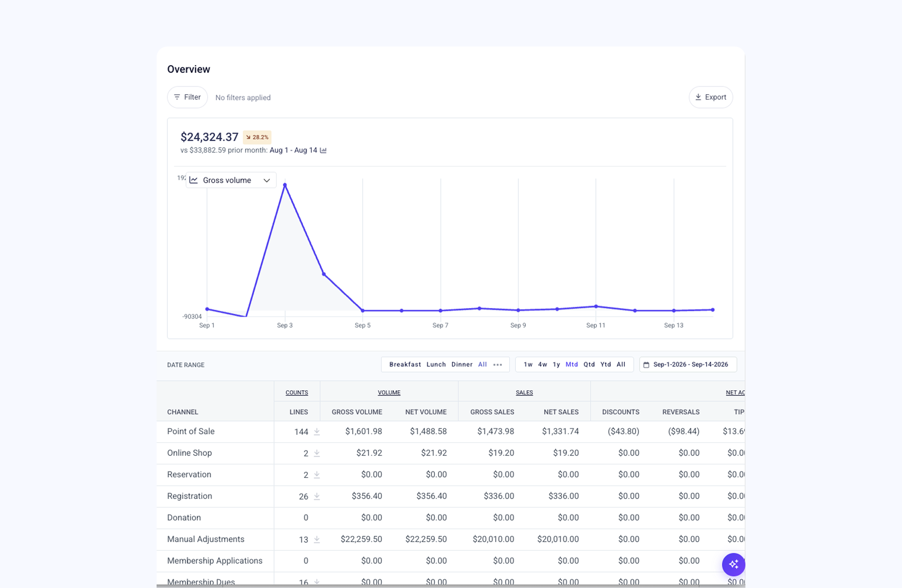This screenshot has height=588, width=902.
Task: Select the Mtd date range
Action: pos(572,364)
